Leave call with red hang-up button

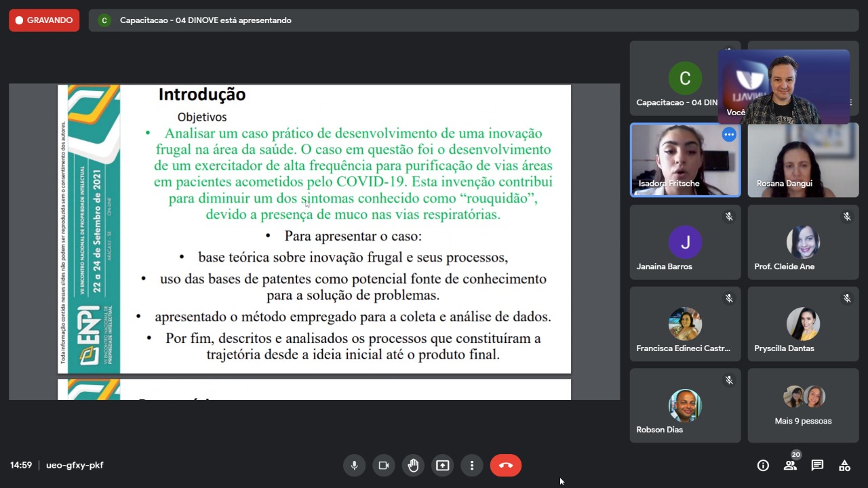tap(506, 466)
